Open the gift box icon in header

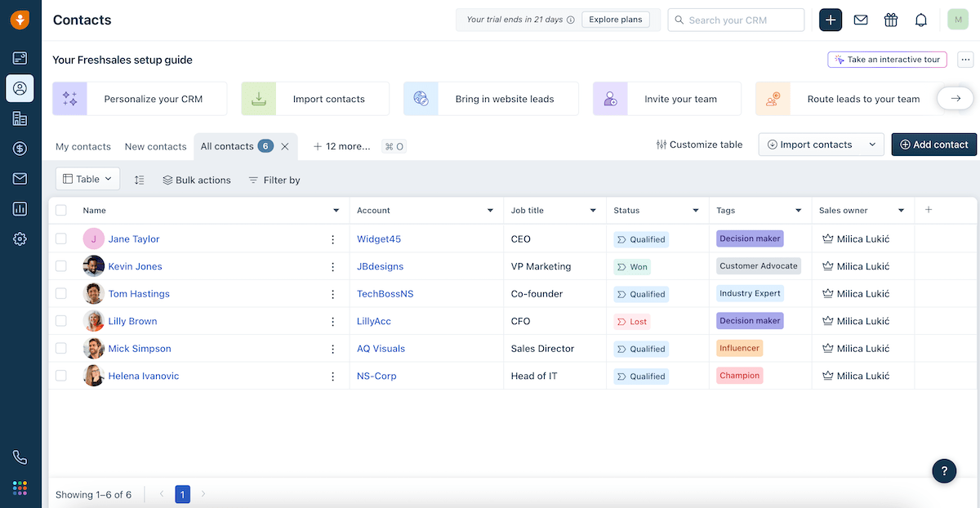891,20
